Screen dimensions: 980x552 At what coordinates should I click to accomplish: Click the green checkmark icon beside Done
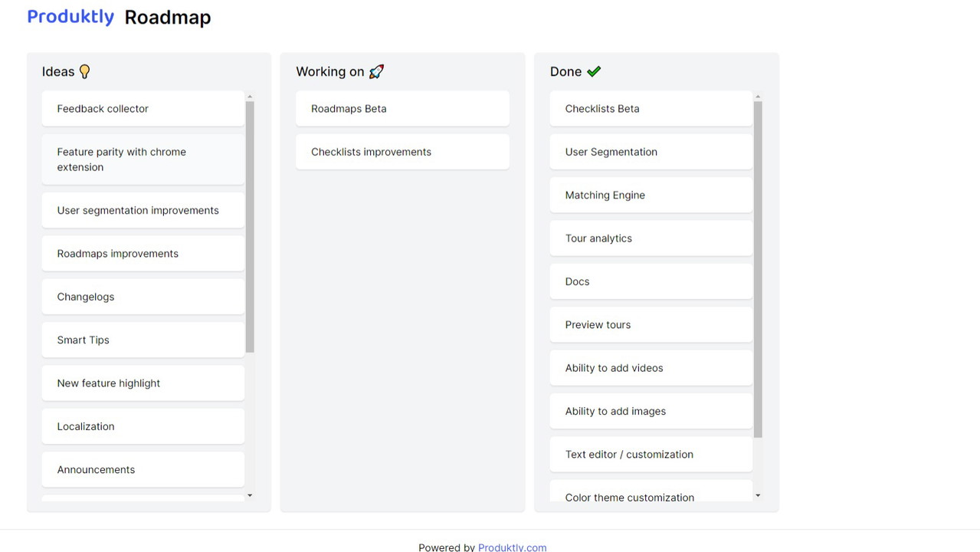pos(594,71)
